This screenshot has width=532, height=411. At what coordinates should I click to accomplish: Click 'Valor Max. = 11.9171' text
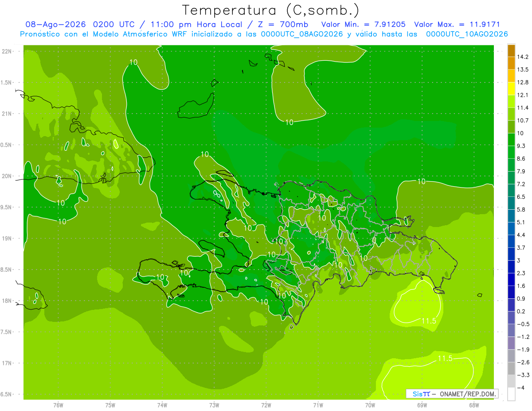(x=457, y=24)
